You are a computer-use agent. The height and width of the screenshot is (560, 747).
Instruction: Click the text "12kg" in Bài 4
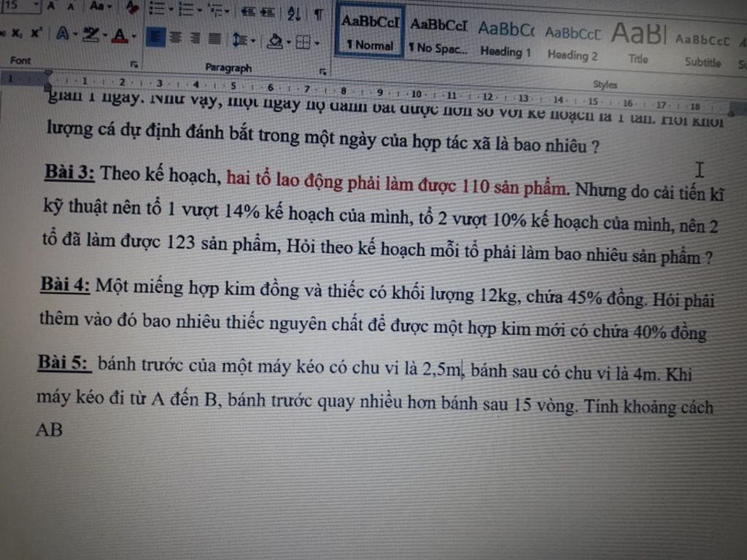(499, 296)
